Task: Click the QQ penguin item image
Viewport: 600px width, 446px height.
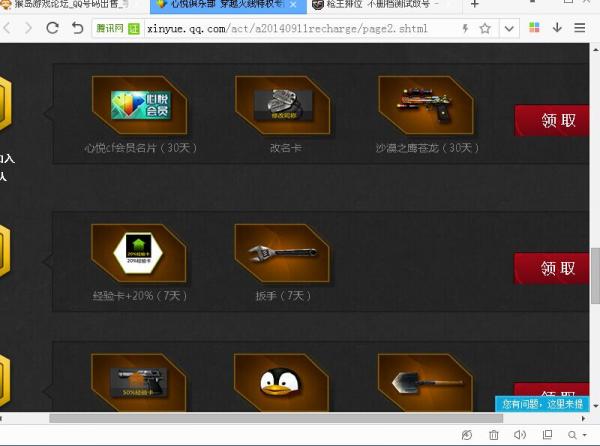Action: (x=281, y=383)
